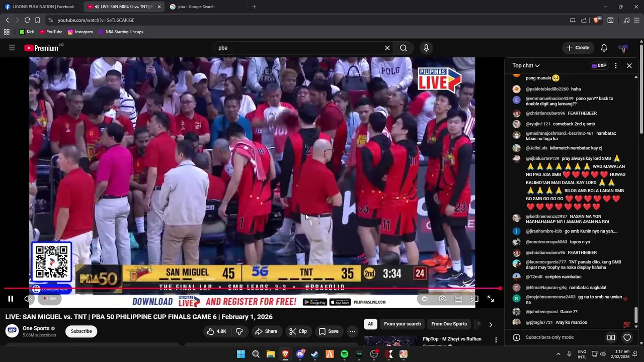This screenshot has height=362, width=644.
Task: Like the video with 4.8K likes
Action: click(x=216, y=331)
